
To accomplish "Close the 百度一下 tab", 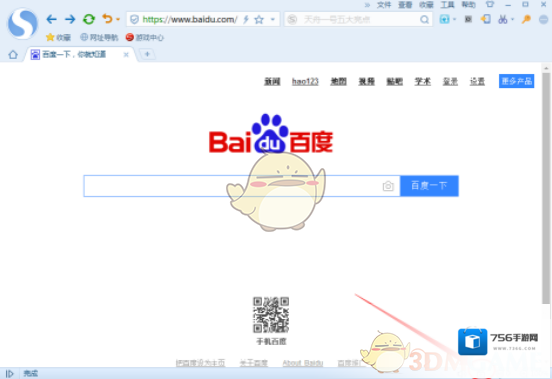I will (x=126, y=55).
